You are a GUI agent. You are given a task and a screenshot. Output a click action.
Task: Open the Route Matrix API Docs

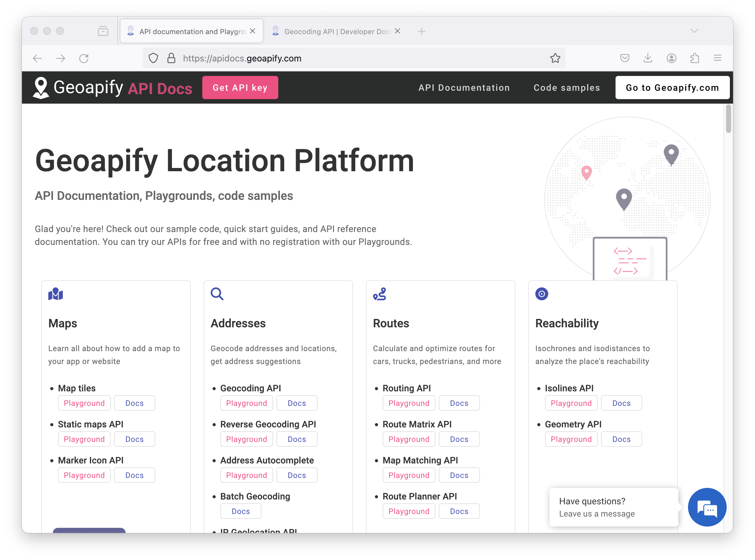pyautogui.click(x=459, y=439)
